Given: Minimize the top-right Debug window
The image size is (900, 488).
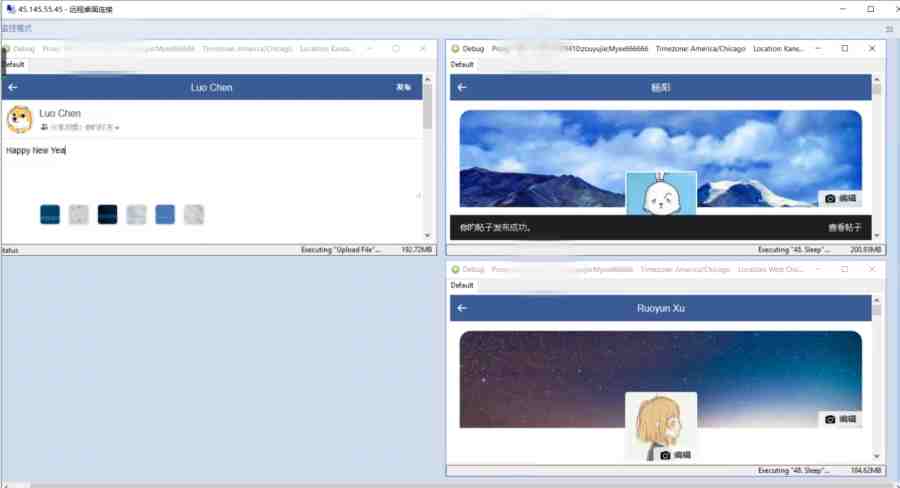Looking at the screenshot, I should pos(818,49).
